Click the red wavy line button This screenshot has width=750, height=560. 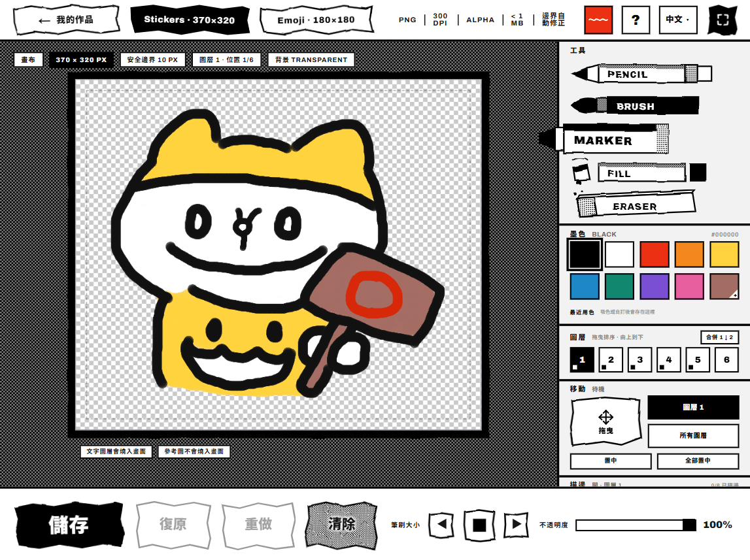click(x=598, y=20)
